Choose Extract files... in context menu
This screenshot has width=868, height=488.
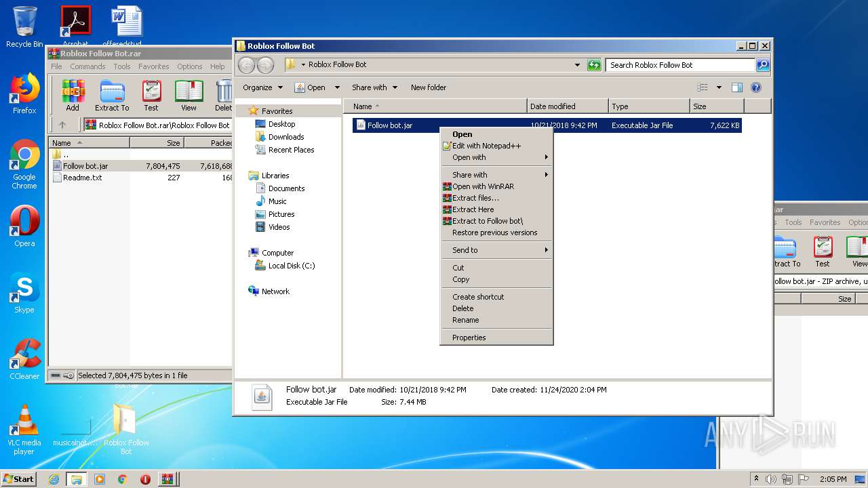(x=496, y=198)
